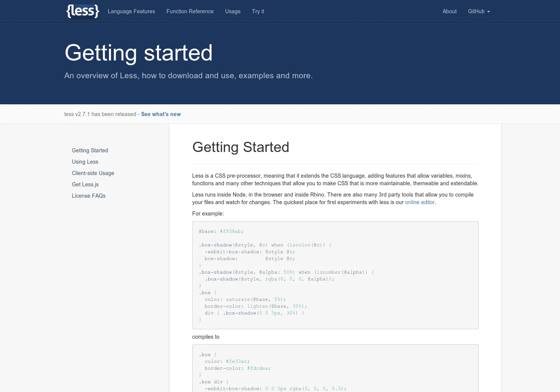This screenshot has height=392, width=560.
Task: Open the About page
Action: pyautogui.click(x=450, y=11)
